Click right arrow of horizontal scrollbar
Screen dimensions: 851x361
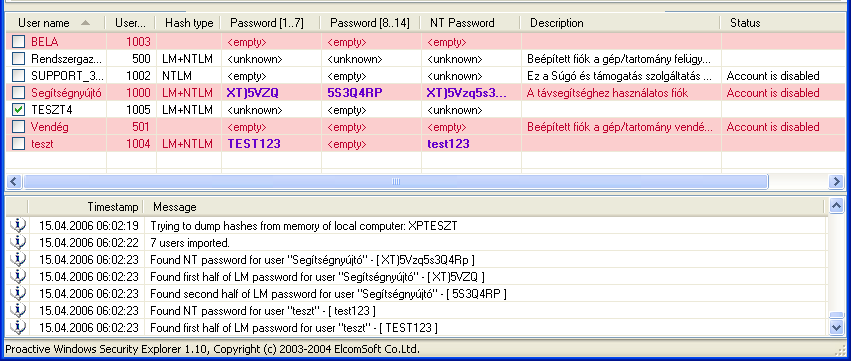836,181
